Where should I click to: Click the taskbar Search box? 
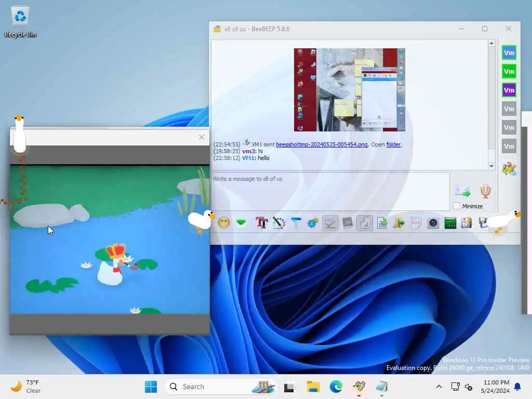[221, 387]
